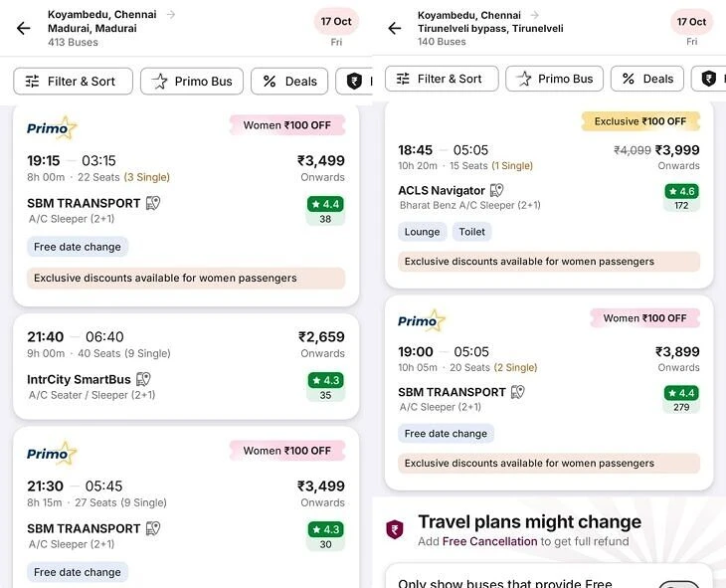Select the Deals chip on Tirunelveli list

pyautogui.click(x=646, y=79)
